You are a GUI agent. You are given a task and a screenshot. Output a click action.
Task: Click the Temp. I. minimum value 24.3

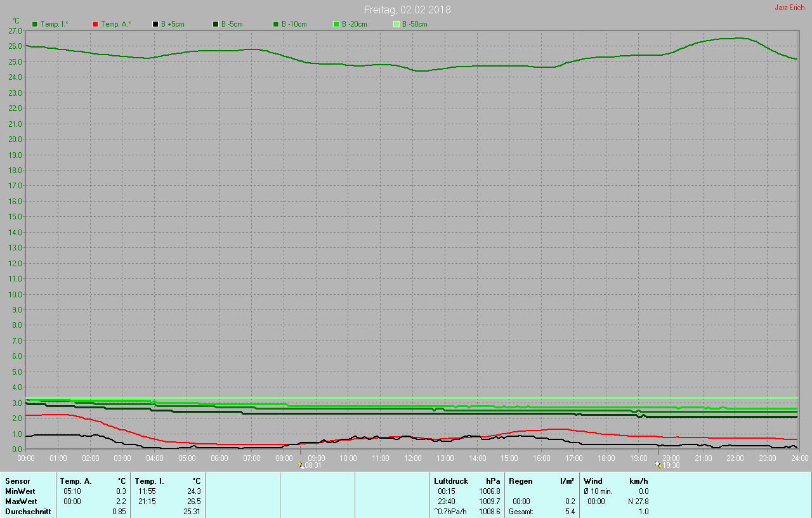pos(193,491)
